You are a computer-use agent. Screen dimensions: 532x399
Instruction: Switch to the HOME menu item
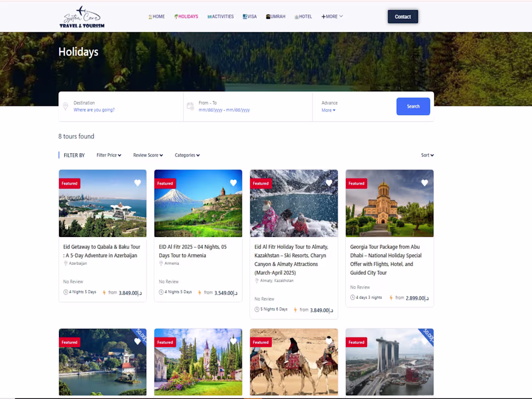click(156, 16)
